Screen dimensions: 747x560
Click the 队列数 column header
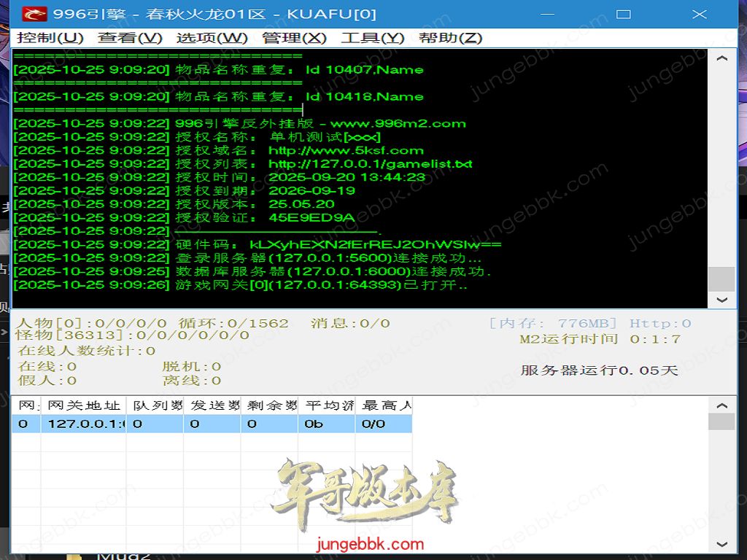[155, 405]
